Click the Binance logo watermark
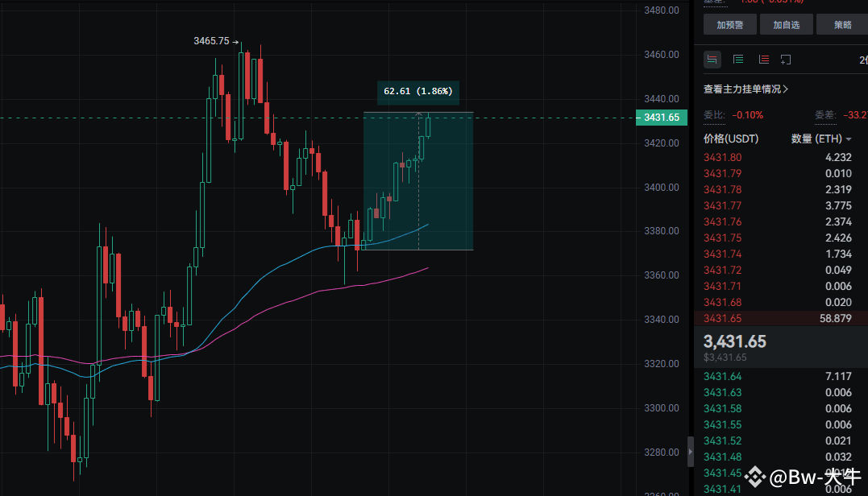This screenshot has width=868, height=496. pyautogui.click(x=754, y=478)
